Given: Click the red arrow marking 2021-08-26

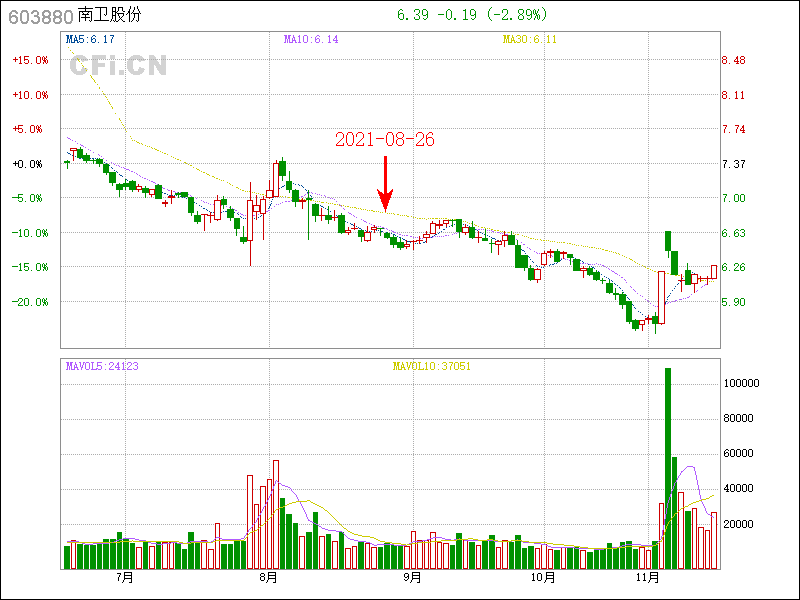Looking at the screenshot, I should pos(385,183).
